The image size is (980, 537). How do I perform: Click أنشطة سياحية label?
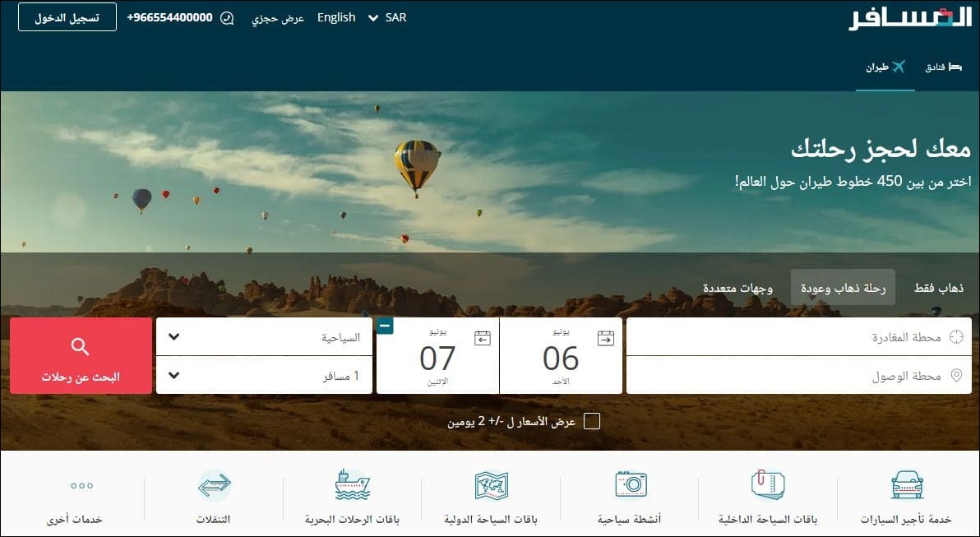click(630, 520)
